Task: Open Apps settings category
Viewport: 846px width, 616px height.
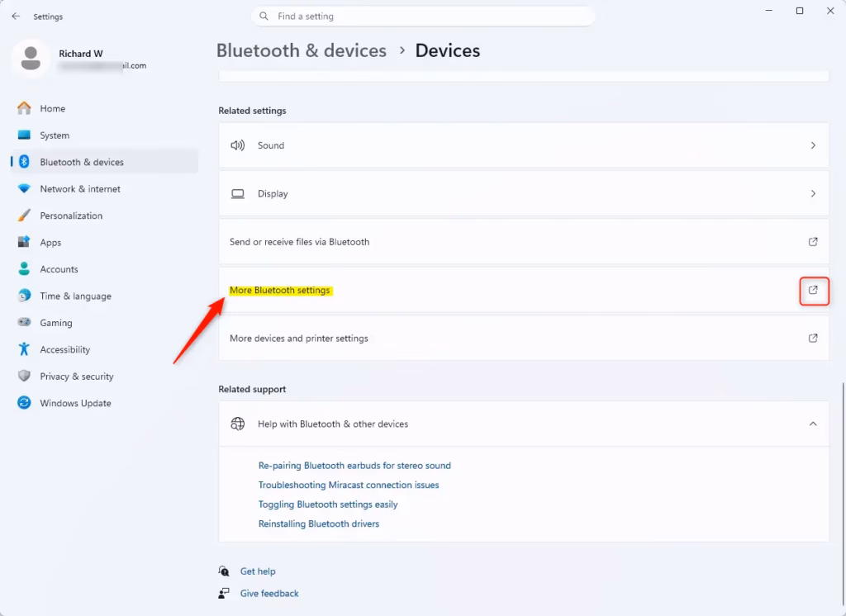Action: pos(104,242)
